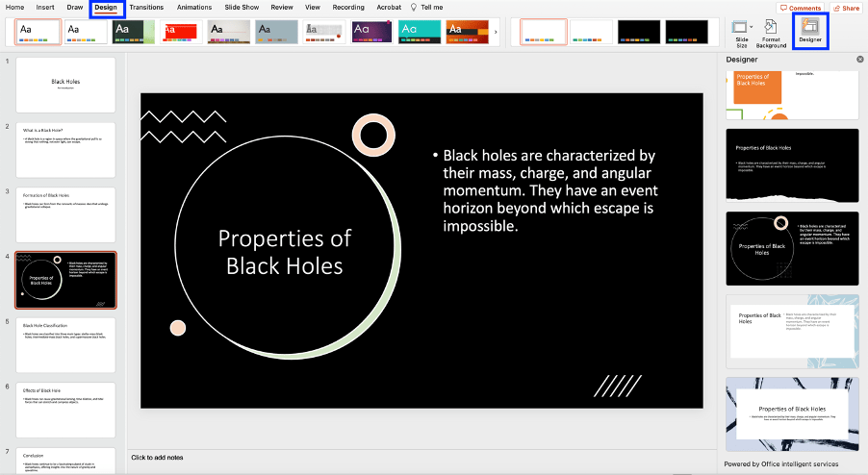Select slide 4 dark thumbnail

(65, 280)
